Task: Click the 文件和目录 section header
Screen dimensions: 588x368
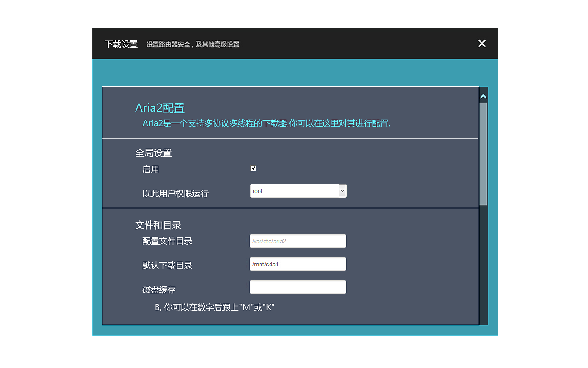Action: 158,225
